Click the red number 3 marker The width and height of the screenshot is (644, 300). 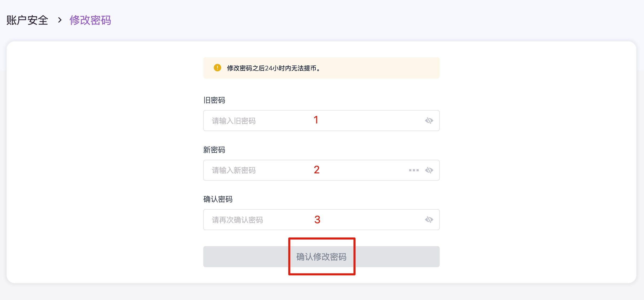coord(317,220)
